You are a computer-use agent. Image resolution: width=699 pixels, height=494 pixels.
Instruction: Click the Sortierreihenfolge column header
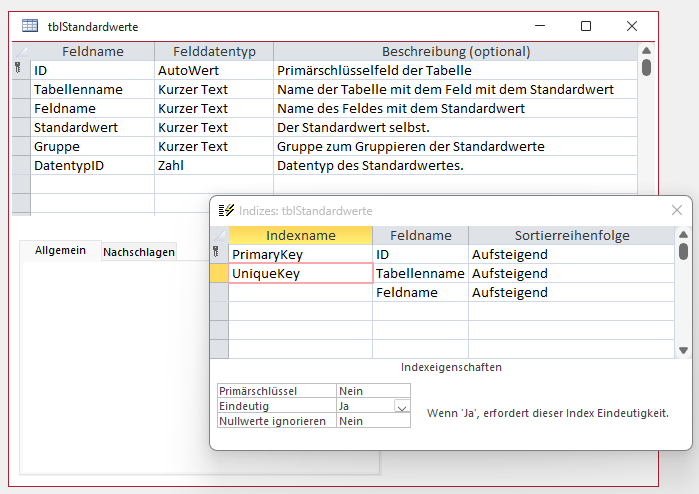point(572,235)
